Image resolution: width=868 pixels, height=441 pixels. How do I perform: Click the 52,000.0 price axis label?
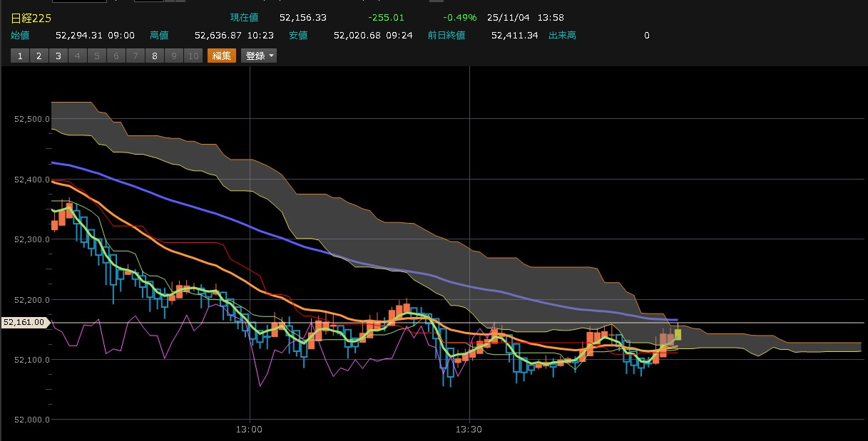click(x=32, y=420)
